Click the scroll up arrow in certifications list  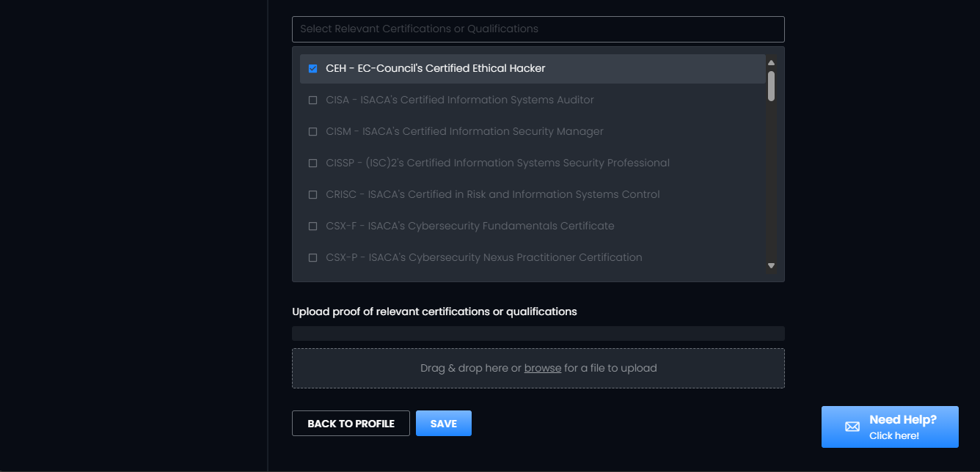click(x=771, y=62)
